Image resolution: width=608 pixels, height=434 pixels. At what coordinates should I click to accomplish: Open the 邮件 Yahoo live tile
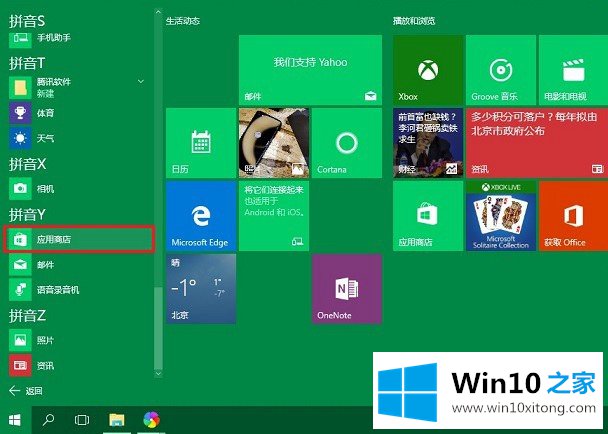click(310, 70)
